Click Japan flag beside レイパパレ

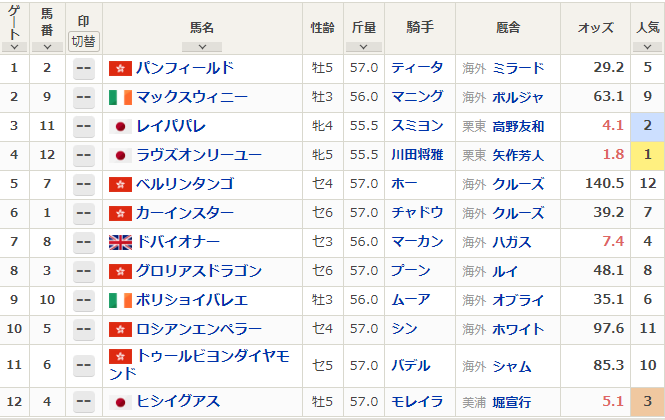tap(120, 126)
